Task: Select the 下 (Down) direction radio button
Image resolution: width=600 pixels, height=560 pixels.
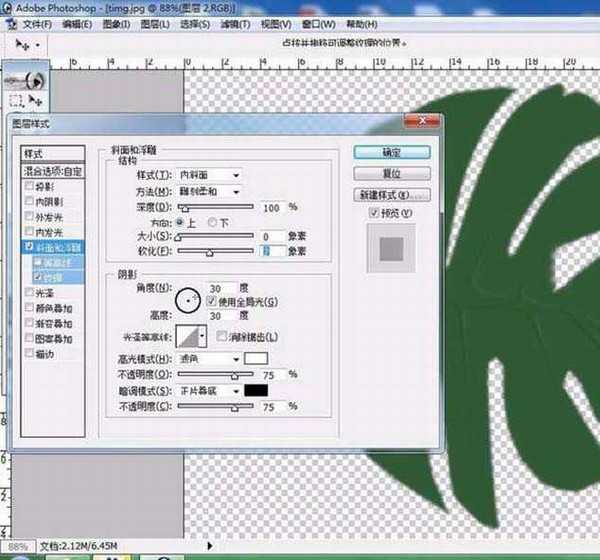Action: coord(212,221)
